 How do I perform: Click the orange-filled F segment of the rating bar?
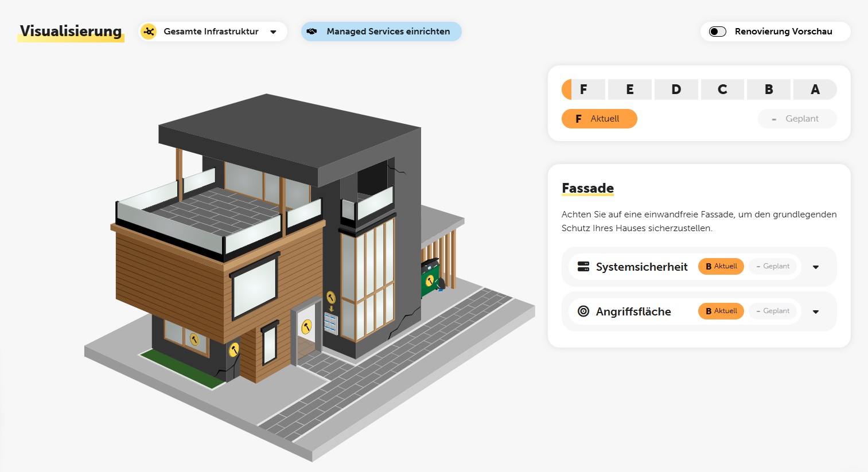567,89
